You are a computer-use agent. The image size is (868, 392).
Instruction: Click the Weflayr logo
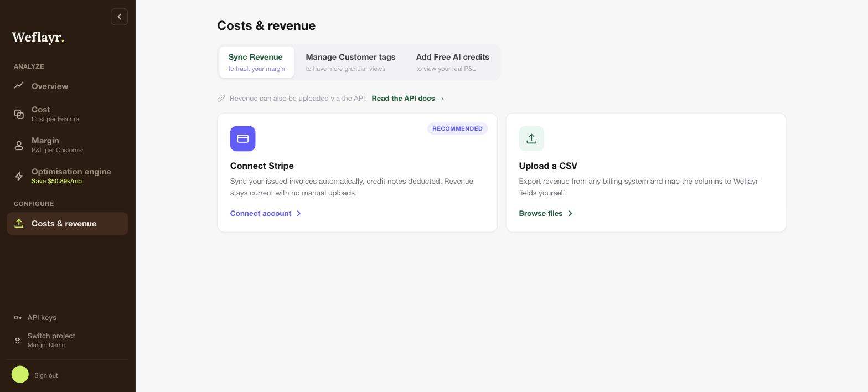tap(38, 37)
